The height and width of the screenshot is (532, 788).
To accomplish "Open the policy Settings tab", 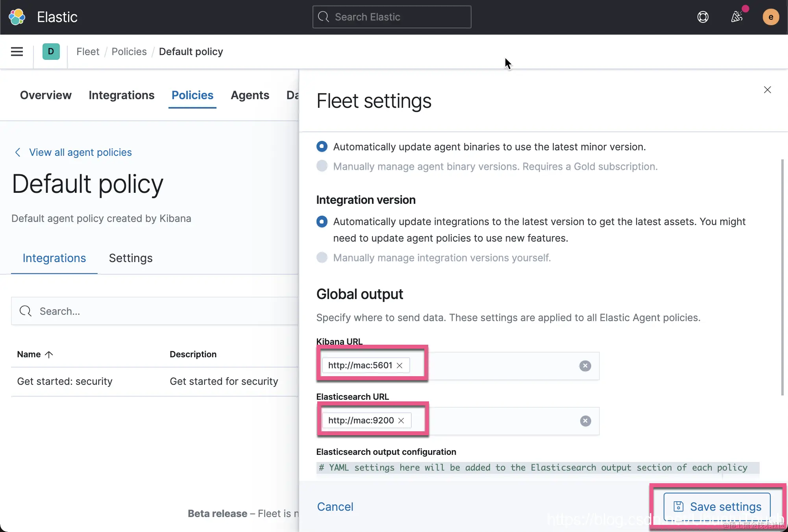I will pyautogui.click(x=131, y=258).
